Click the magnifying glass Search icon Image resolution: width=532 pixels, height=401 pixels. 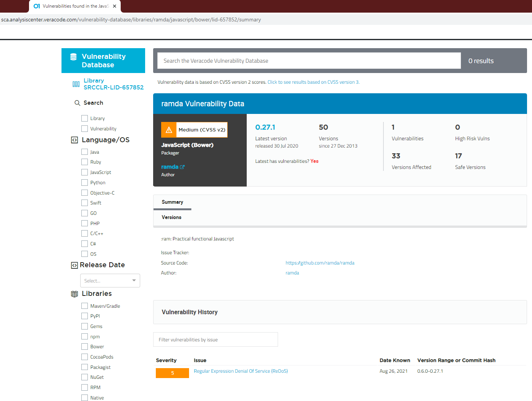(77, 103)
